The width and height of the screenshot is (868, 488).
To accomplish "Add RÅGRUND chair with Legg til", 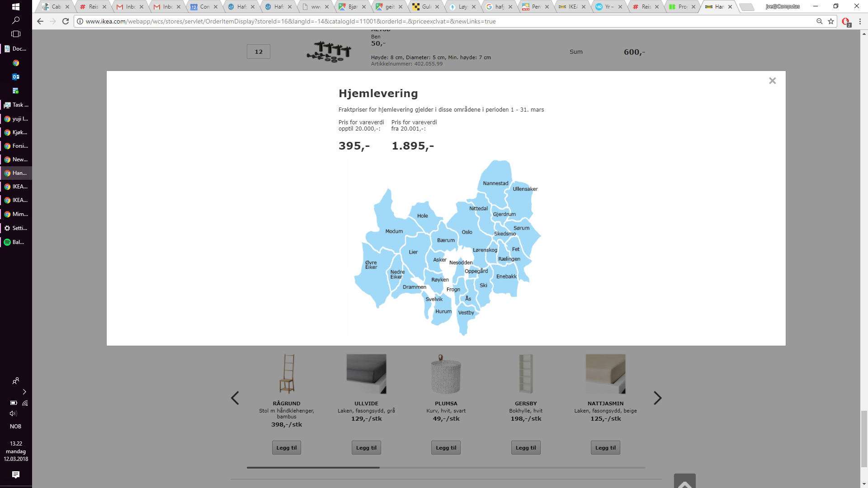I will click(287, 448).
